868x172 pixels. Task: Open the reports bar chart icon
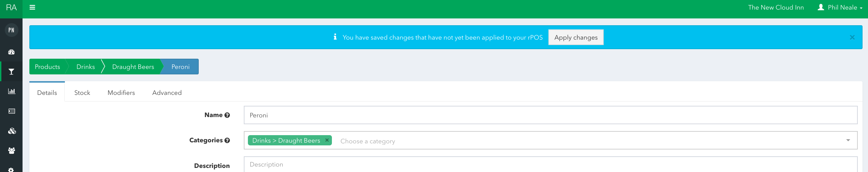(x=12, y=91)
